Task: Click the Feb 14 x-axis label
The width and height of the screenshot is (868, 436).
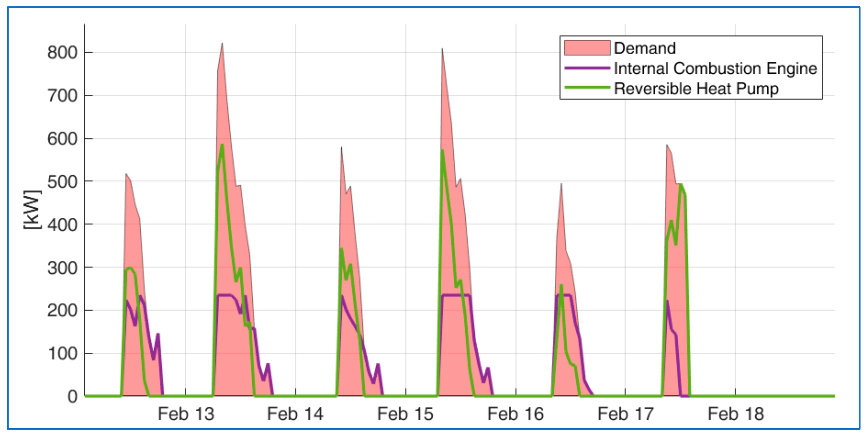Action: 295,414
